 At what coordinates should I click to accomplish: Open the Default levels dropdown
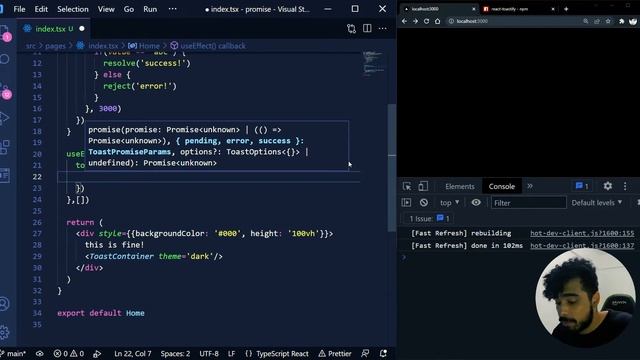coord(597,202)
